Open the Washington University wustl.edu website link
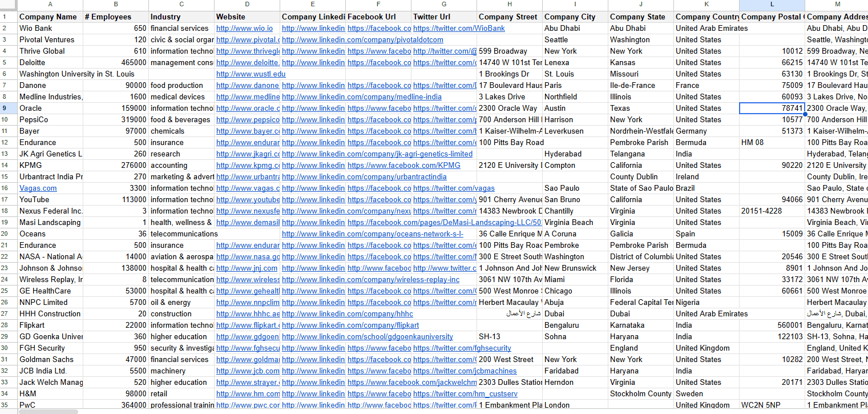 (251, 74)
